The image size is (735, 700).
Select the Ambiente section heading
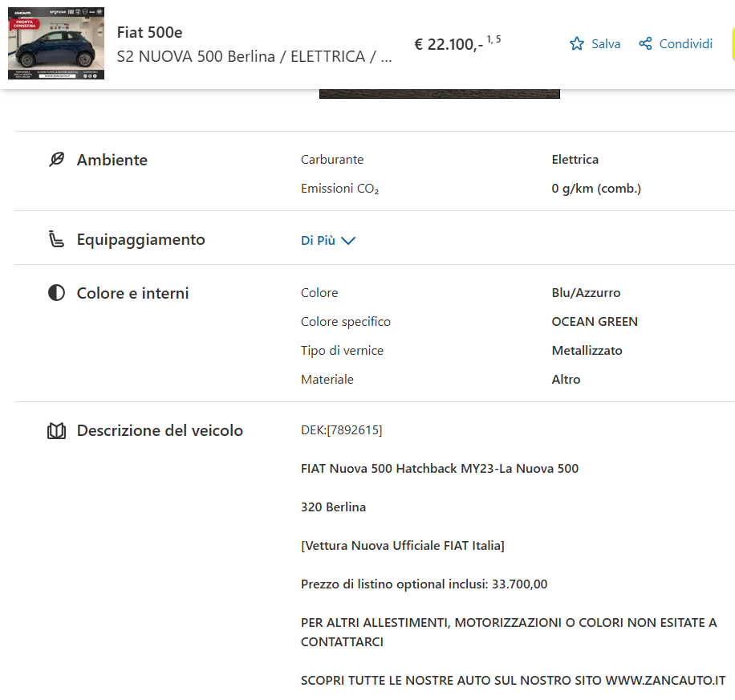[x=112, y=160]
